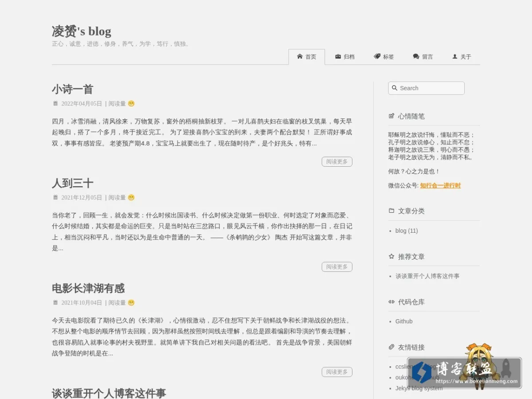Click the 心情随笔 sidebar heading
Viewport: 532px width, 399px height.
411,116
